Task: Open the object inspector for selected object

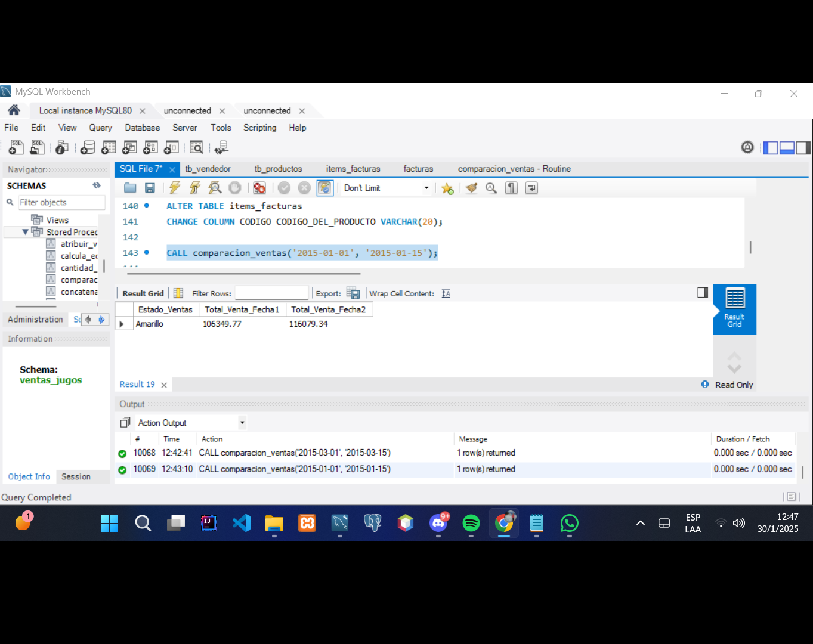Action: coord(61,147)
